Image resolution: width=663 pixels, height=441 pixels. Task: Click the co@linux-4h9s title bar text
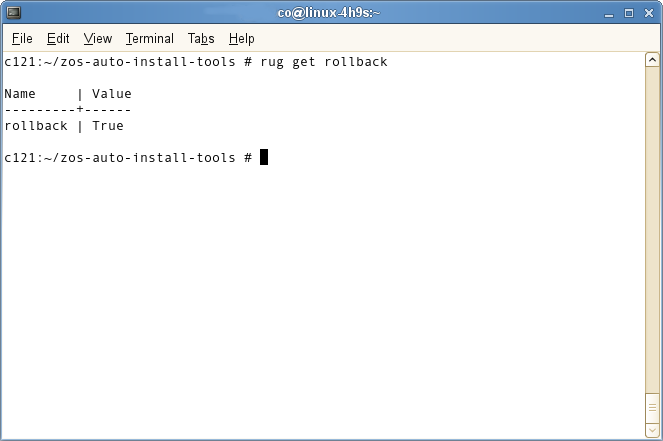(330, 13)
